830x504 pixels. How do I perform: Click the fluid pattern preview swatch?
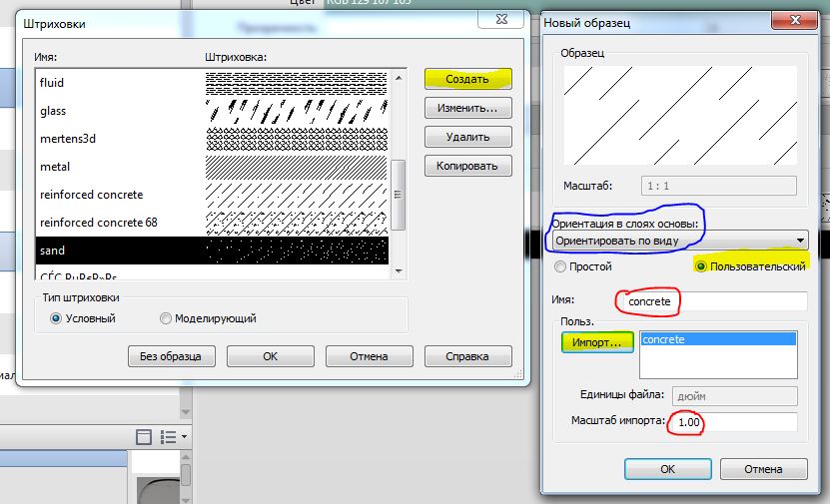tap(297, 83)
